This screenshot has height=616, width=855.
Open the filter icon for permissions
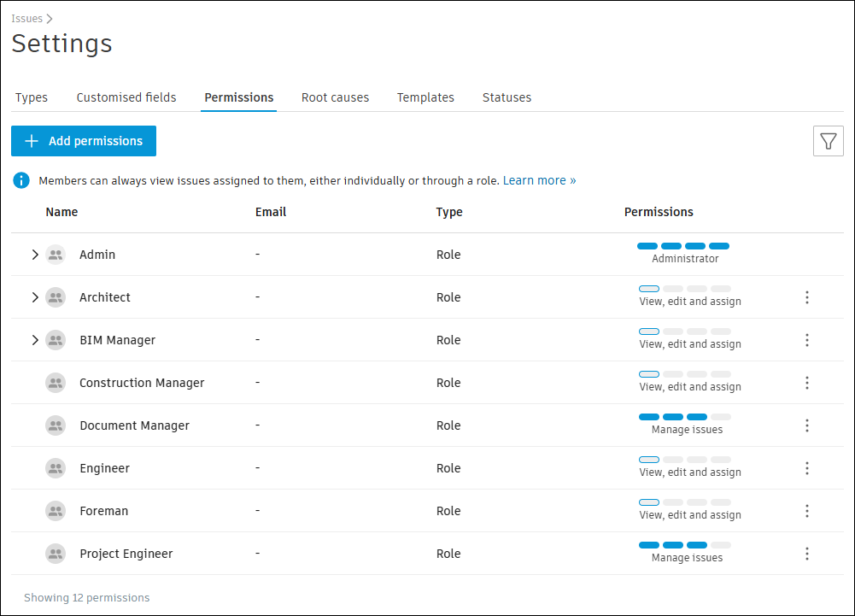click(828, 141)
